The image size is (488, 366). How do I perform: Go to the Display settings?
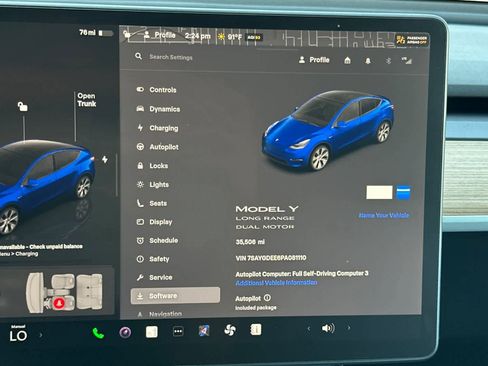click(154, 222)
